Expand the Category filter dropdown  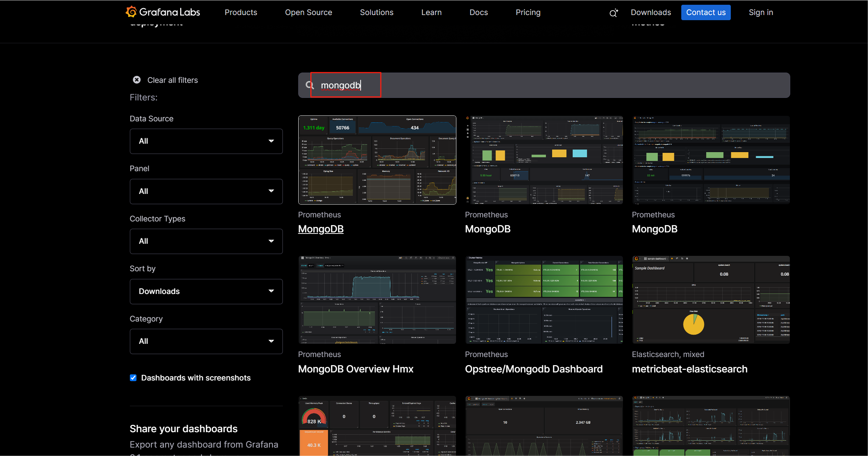tap(206, 341)
